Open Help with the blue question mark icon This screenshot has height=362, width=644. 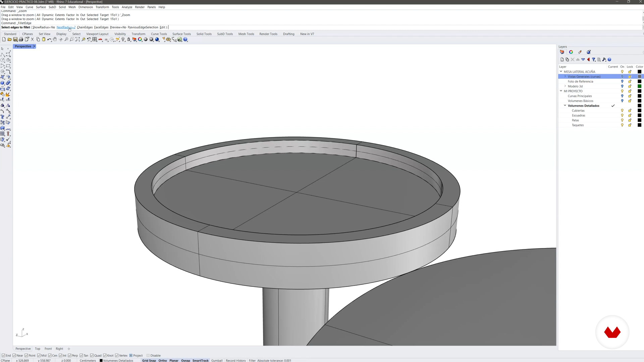point(185,40)
